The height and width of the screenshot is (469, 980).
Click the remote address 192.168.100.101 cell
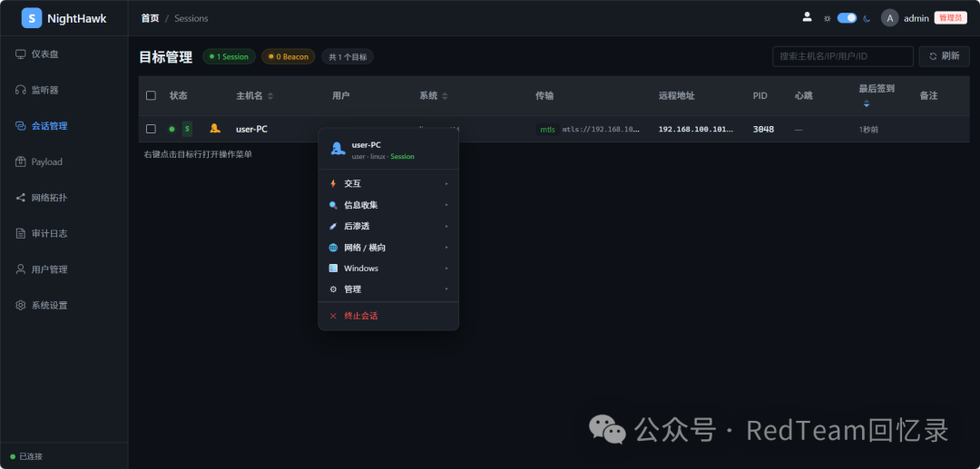[696, 130]
